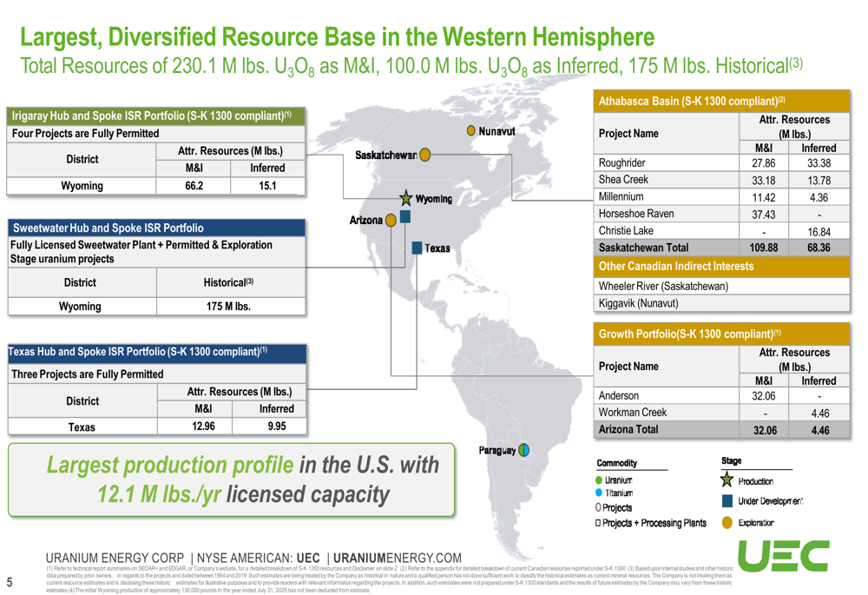Click the Texas Hub and Spoke ISR Portfolio header
The image size is (868, 595).
[x=158, y=353]
